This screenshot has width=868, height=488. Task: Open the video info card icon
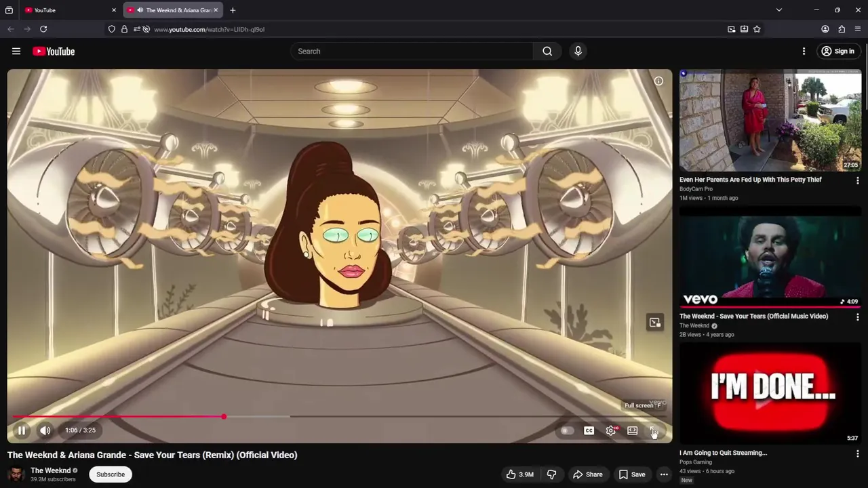point(658,81)
